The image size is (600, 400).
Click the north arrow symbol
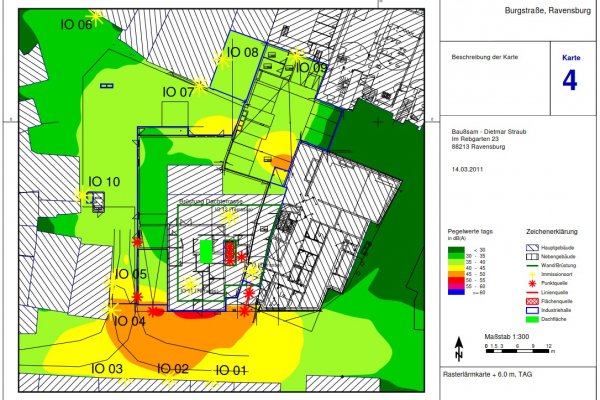(x=459, y=349)
